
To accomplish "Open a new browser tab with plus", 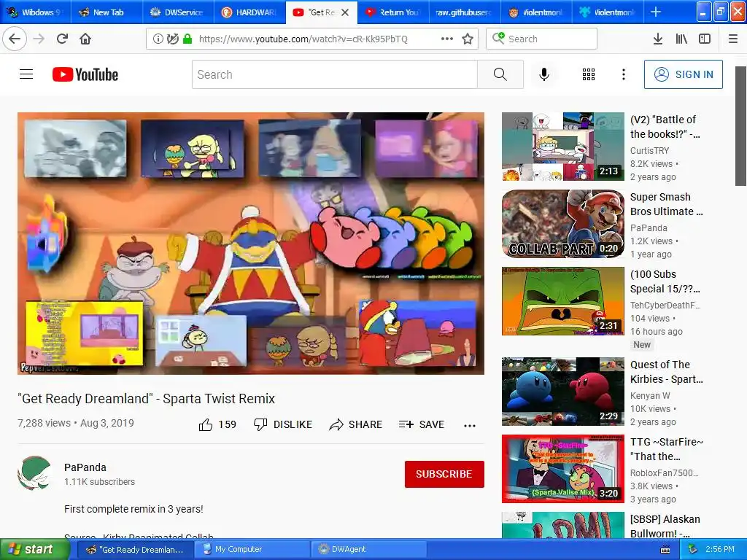I will (656, 12).
